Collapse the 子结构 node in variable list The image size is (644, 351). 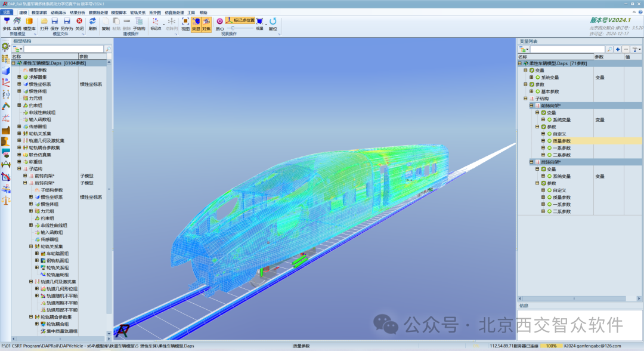pos(525,98)
